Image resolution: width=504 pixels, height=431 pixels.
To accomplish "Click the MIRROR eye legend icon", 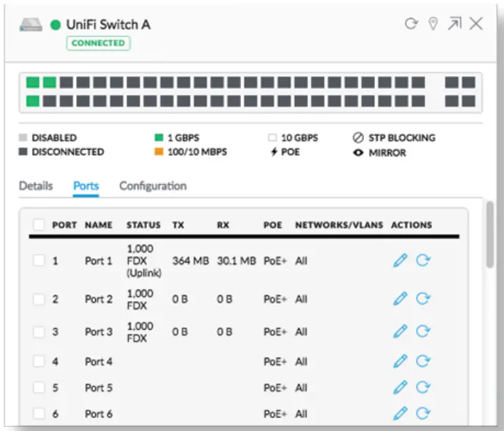I will pos(358,152).
